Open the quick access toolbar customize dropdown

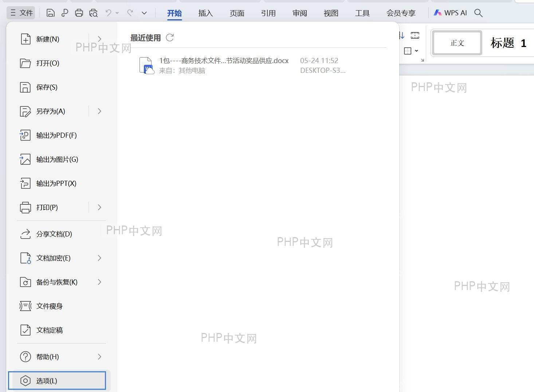(144, 13)
